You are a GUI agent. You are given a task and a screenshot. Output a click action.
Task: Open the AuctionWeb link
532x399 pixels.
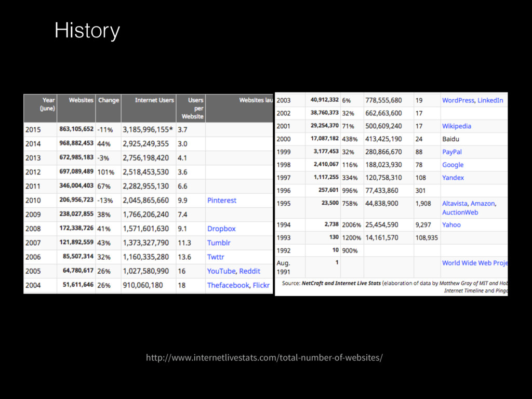pyautogui.click(x=460, y=212)
